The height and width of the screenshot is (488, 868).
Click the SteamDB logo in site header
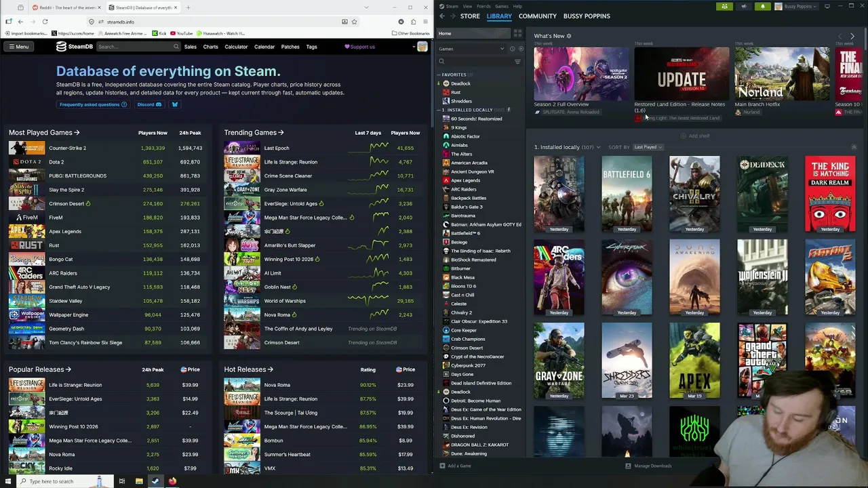[74, 47]
